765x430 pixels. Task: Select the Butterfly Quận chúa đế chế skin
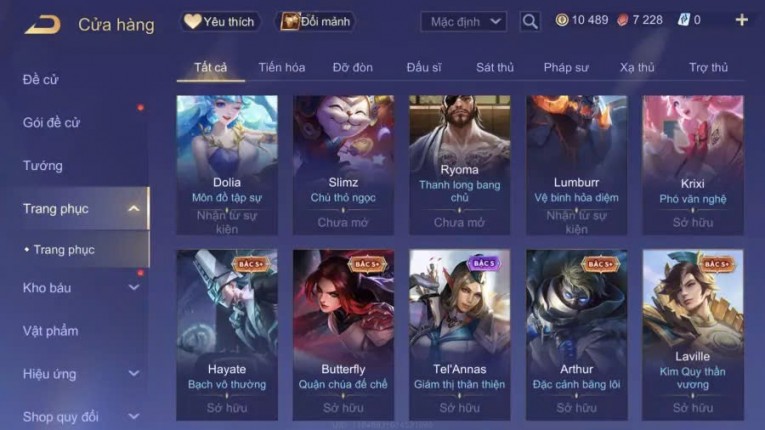pyautogui.click(x=343, y=335)
